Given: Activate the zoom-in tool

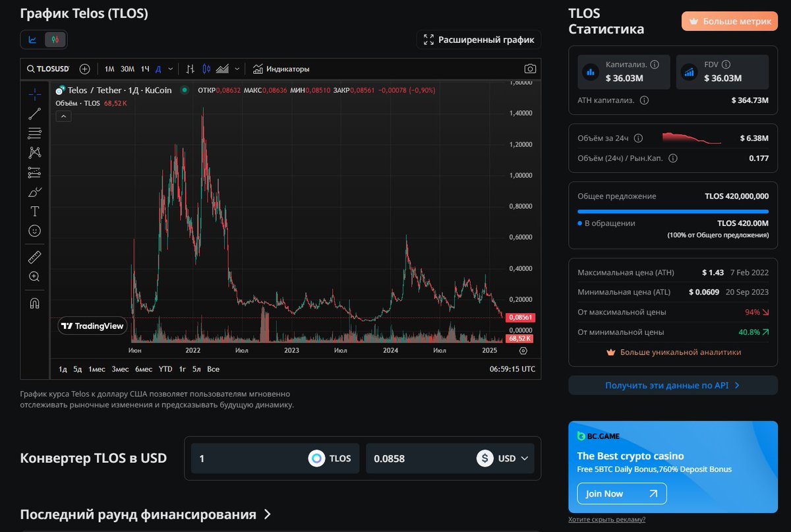Looking at the screenshot, I should 34,277.
